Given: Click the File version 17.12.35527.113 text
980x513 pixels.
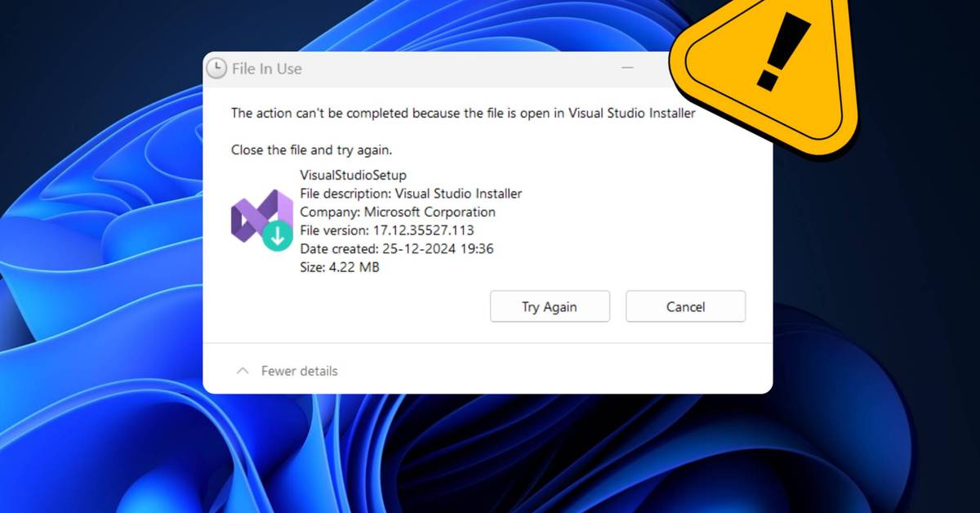Looking at the screenshot, I should [x=387, y=230].
